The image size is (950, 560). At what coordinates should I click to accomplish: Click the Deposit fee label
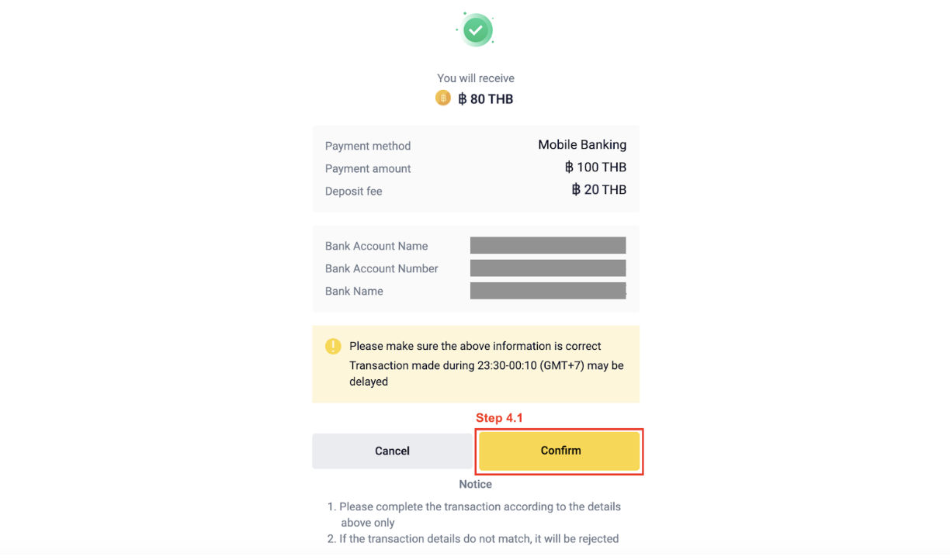[354, 192]
